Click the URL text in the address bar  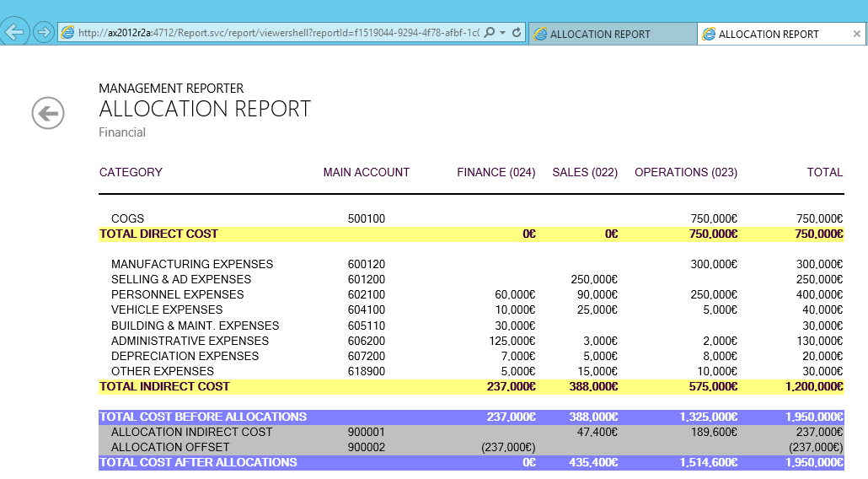click(278, 33)
